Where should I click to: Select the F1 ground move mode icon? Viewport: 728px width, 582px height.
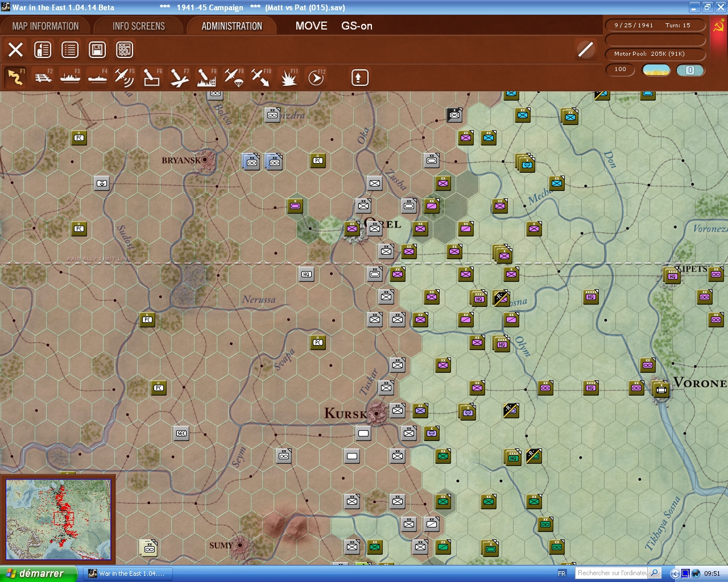(15, 77)
